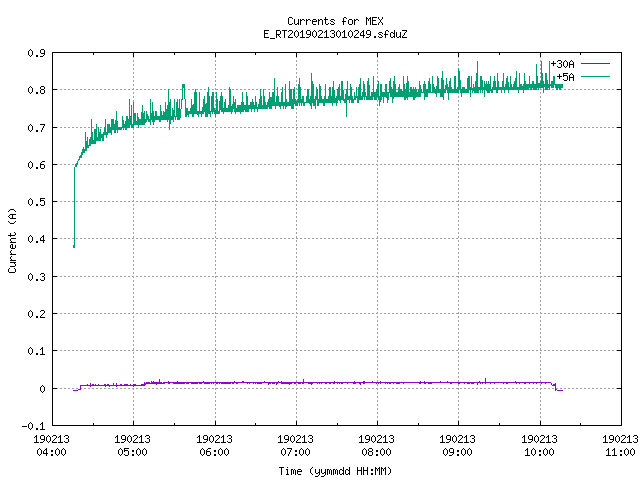Click the y-axis tick value 0.5
Viewport: 640px width, 480px height.
pyautogui.click(x=36, y=202)
